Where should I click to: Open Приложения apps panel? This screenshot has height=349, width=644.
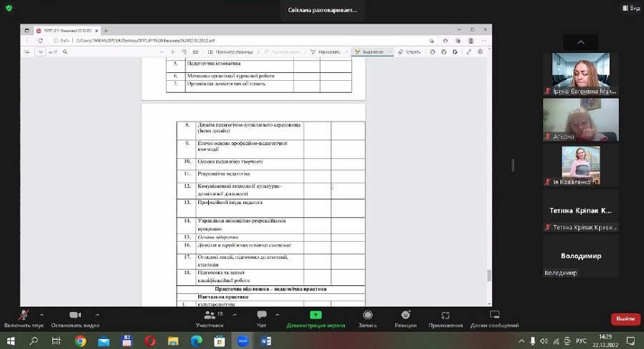point(446,318)
